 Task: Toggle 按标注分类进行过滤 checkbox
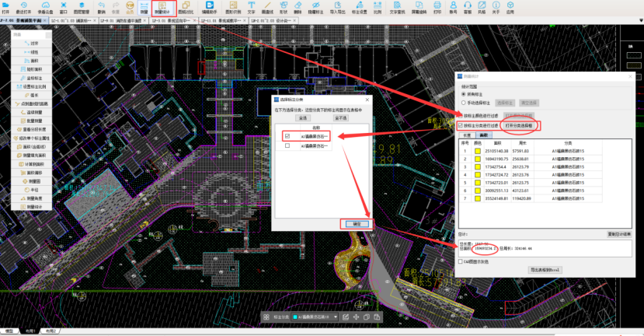[459, 125]
